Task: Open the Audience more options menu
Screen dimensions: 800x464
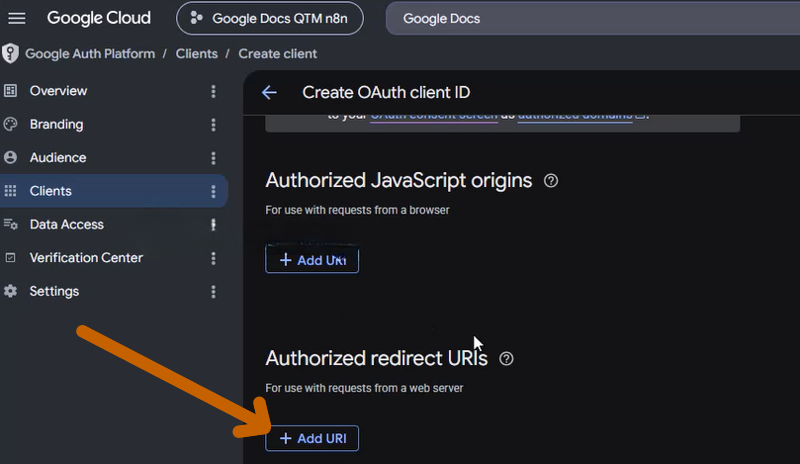Action: click(213, 158)
